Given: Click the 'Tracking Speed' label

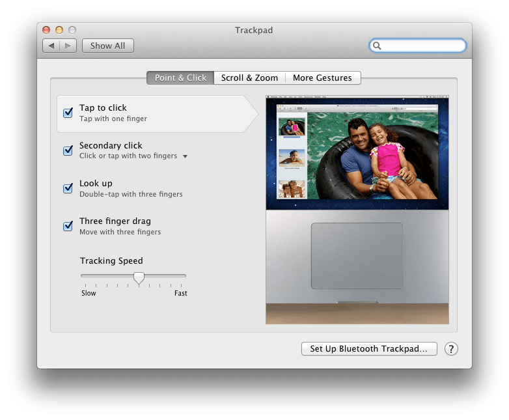Looking at the screenshot, I should point(111,261).
